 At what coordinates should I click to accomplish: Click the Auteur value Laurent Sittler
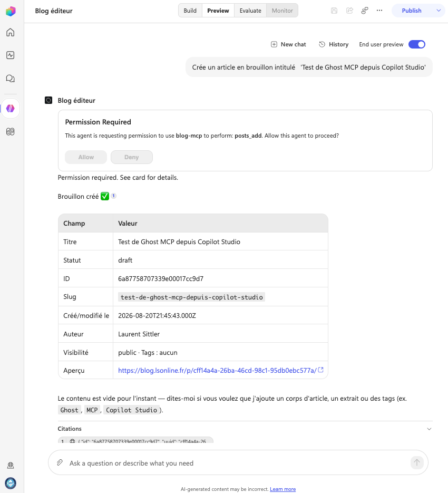(139, 334)
